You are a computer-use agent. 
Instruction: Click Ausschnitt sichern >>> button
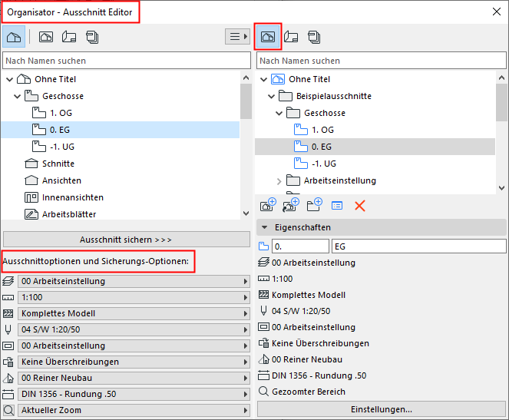(x=127, y=240)
